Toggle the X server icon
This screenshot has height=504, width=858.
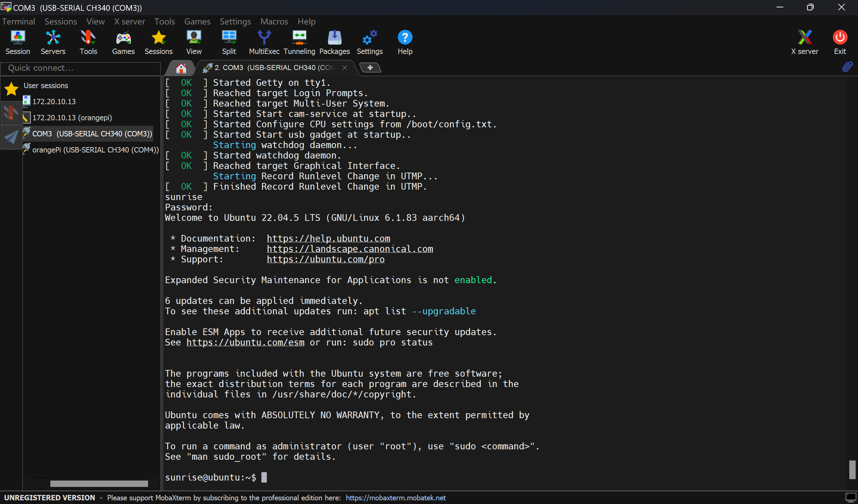click(x=805, y=43)
